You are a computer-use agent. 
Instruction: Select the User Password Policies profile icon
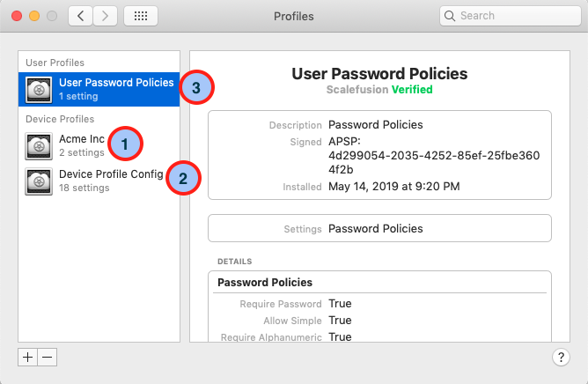(39, 90)
